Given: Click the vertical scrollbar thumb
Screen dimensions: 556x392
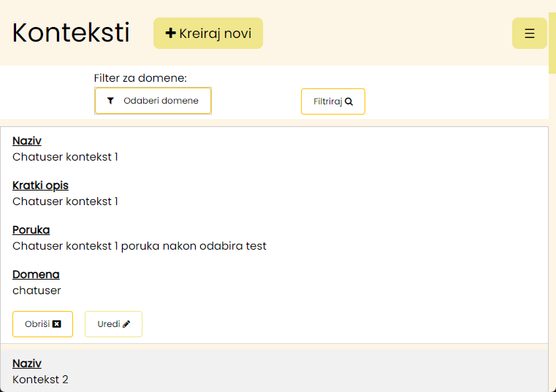Looking at the screenshot, I should pos(552,42).
